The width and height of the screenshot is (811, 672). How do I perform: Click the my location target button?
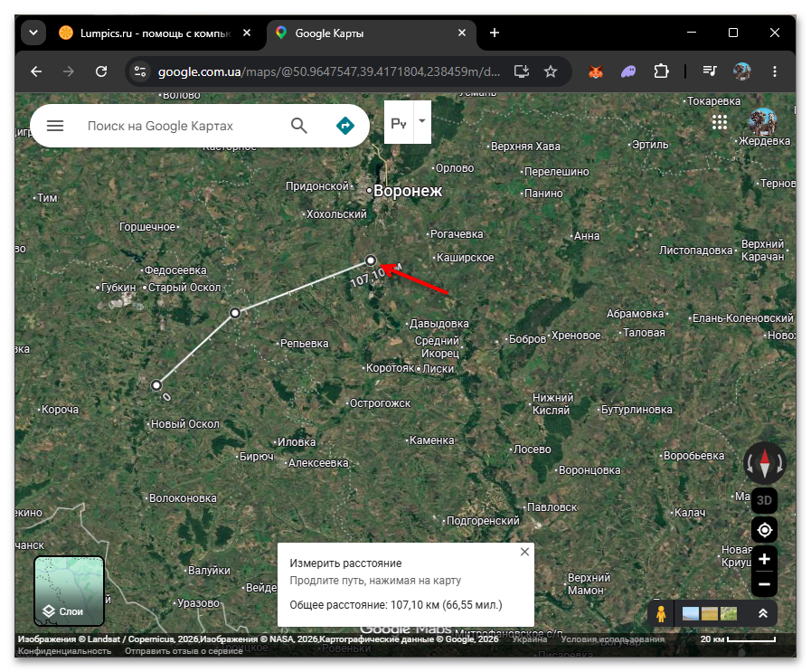[765, 530]
